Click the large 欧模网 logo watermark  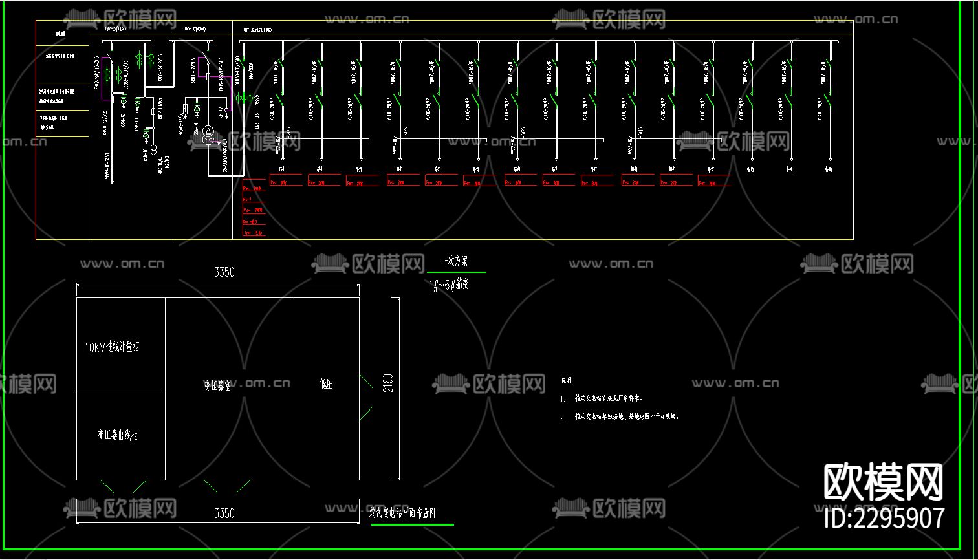pos(883,482)
